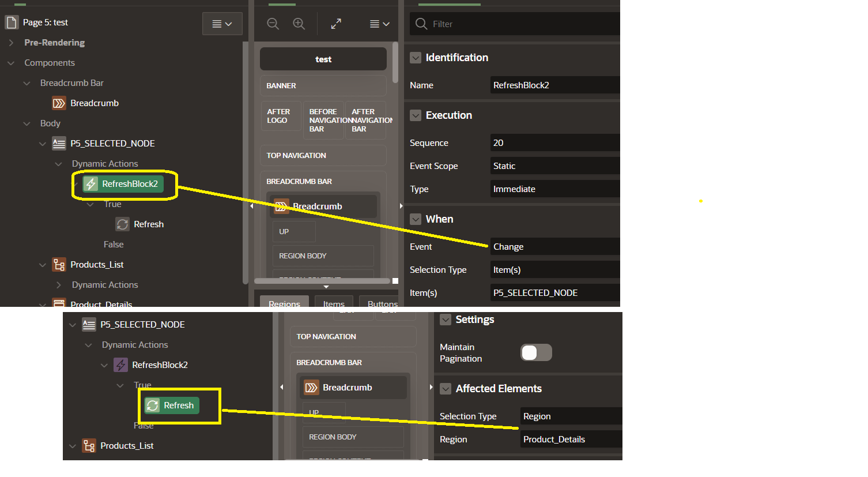868x477 pixels.
Task: Click the zoom in magnifier icon
Action: point(299,24)
